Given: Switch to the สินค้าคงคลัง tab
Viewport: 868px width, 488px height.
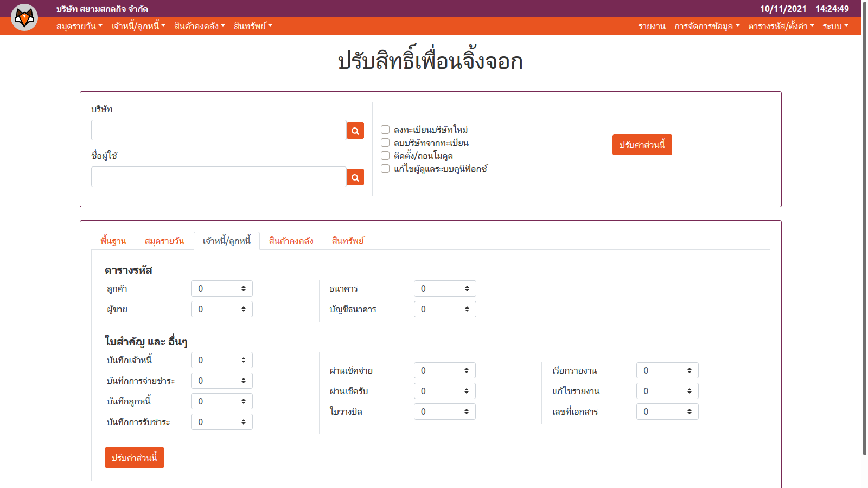Looking at the screenshot, I should (x=291, y=241).
